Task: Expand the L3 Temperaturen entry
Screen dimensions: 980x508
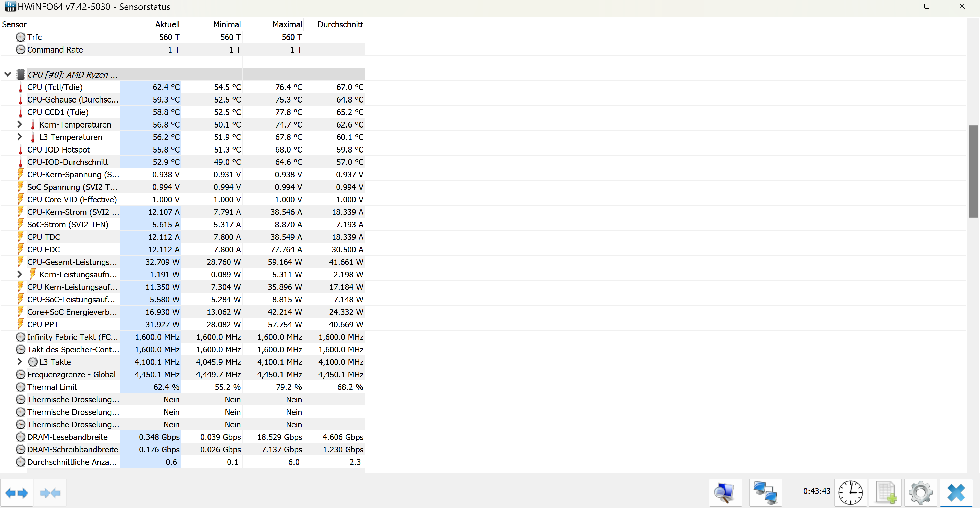Action: (19, 137)
